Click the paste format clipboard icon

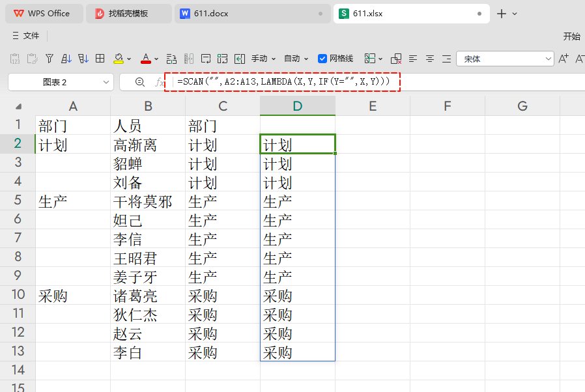[x=32, y=59]
